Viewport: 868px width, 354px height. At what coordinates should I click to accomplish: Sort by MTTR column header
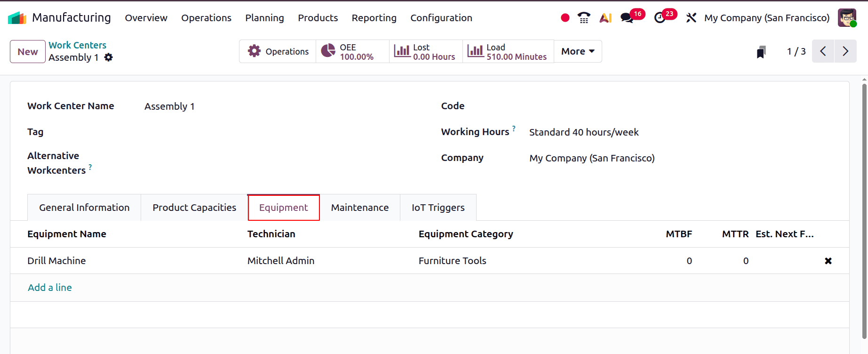coord(735,234)
